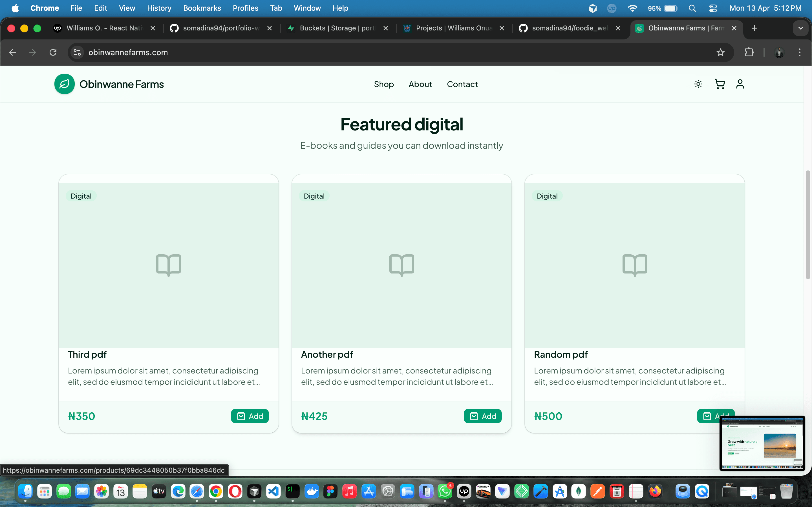Open the shopping cart icon
This screenshot has height=507, width=812.
click(x=720, y=84)
